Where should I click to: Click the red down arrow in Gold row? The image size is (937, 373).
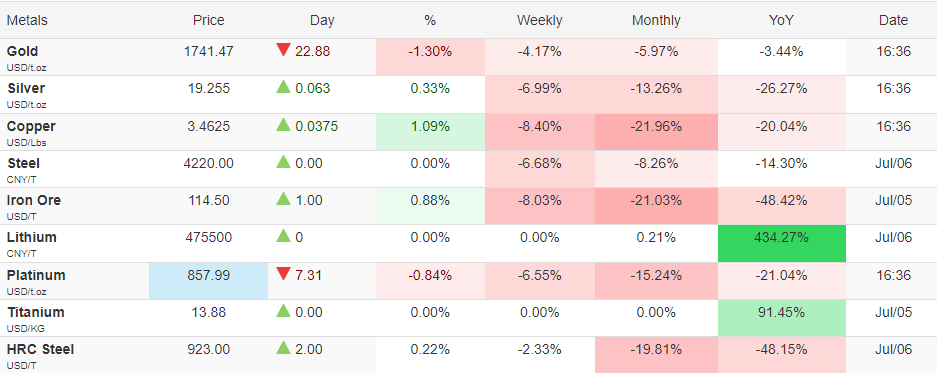[283, 50]
